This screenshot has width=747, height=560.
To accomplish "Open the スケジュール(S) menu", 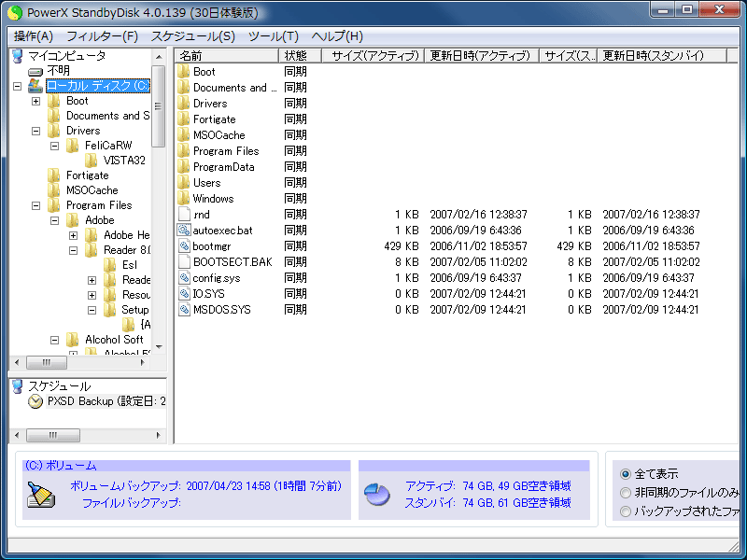I will (193, 36).
